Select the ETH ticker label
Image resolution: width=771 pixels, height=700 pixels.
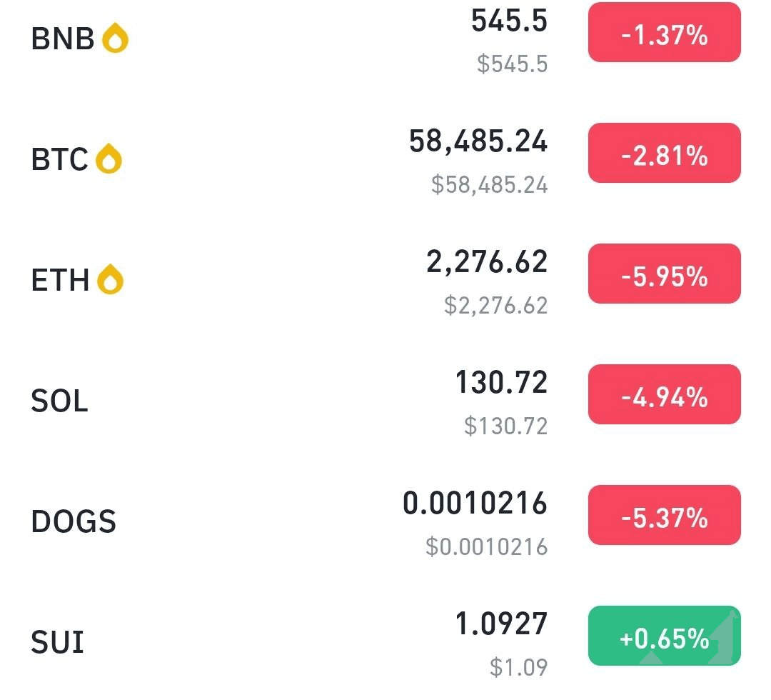pos(60,280)
